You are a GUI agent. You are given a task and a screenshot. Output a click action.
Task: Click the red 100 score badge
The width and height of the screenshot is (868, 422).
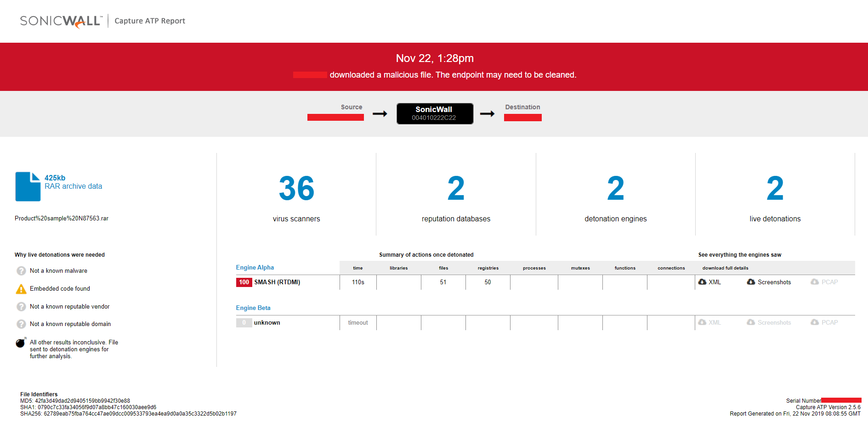(244, 282)
